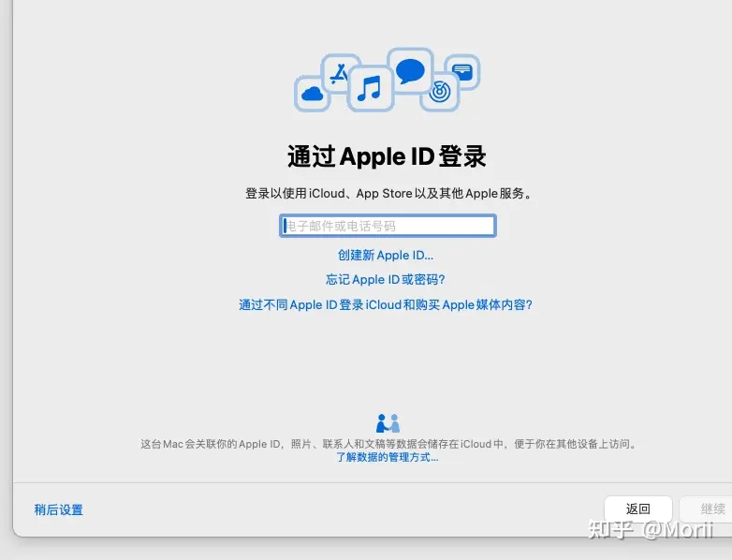This screenshot has height=560, width=732.
Task: Click the Messages speech bubble icon
Action: click(x=410, y=71)
